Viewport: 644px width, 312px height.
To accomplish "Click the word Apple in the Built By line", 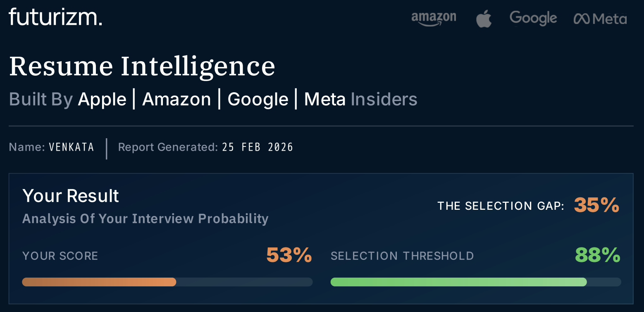I will [x=102, y=99].
